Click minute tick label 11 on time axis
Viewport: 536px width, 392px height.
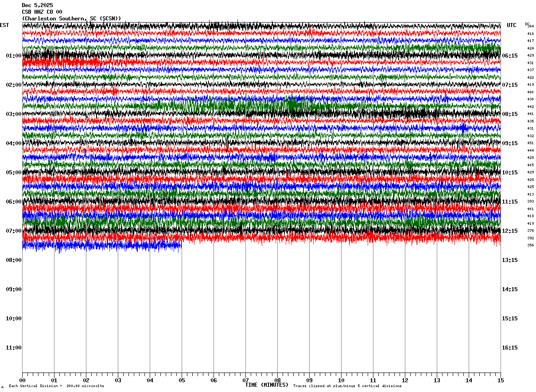(373, 380)
